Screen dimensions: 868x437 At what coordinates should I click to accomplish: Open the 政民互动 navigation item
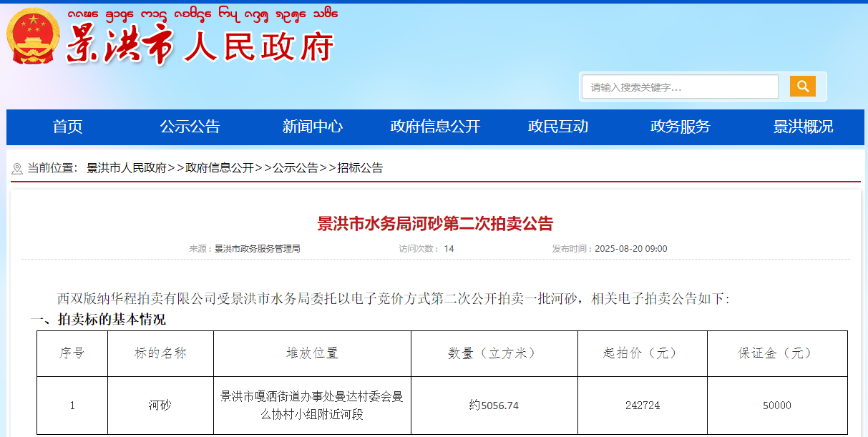[557, 127]
